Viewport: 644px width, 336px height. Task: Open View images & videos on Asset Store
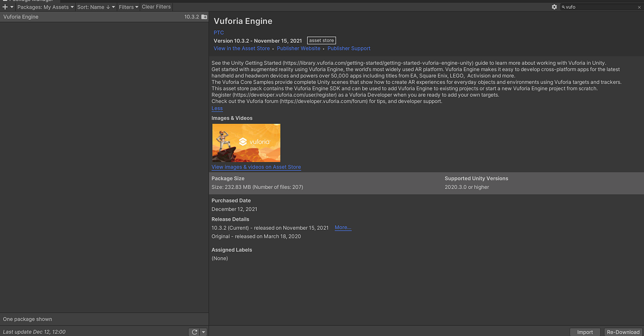(x=256, y=167)
